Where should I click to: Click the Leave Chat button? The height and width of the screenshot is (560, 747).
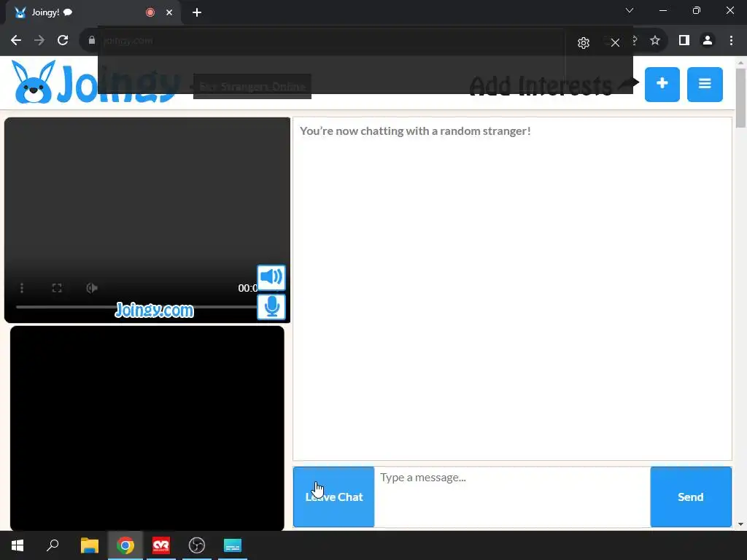(333, 497)
